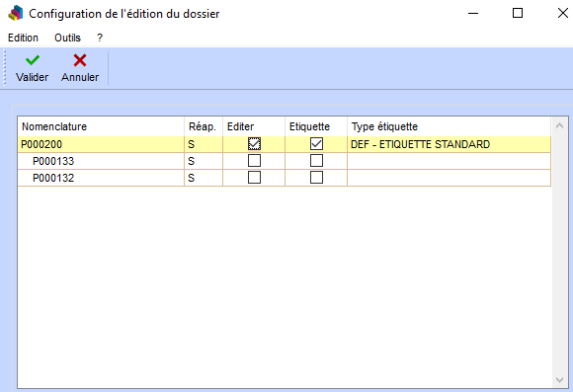Viewport: 573px width, 392px height.
Task: Open the Edition menu
Action: pos(23,38)
